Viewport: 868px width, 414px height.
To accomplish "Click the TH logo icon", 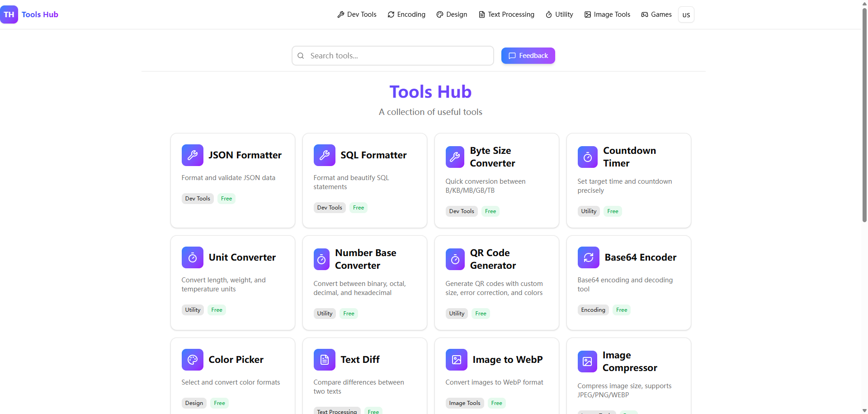I will (9, 14).
